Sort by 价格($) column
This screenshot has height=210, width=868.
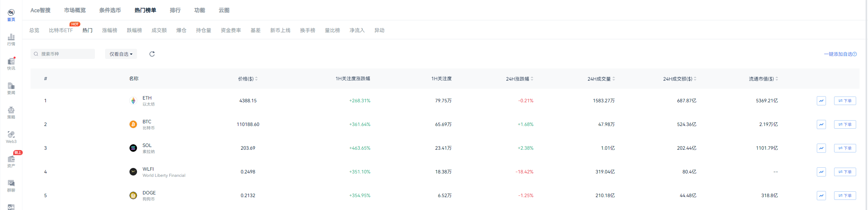(x=248, y=79)
